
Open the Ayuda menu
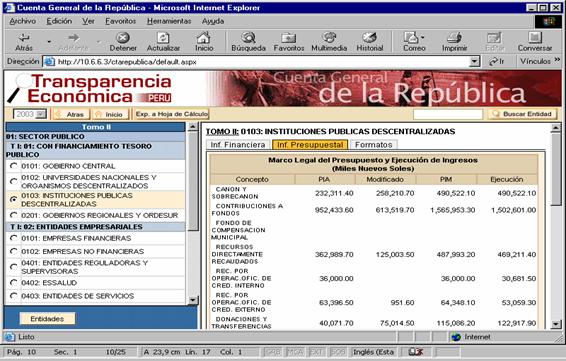click(213, 21)
